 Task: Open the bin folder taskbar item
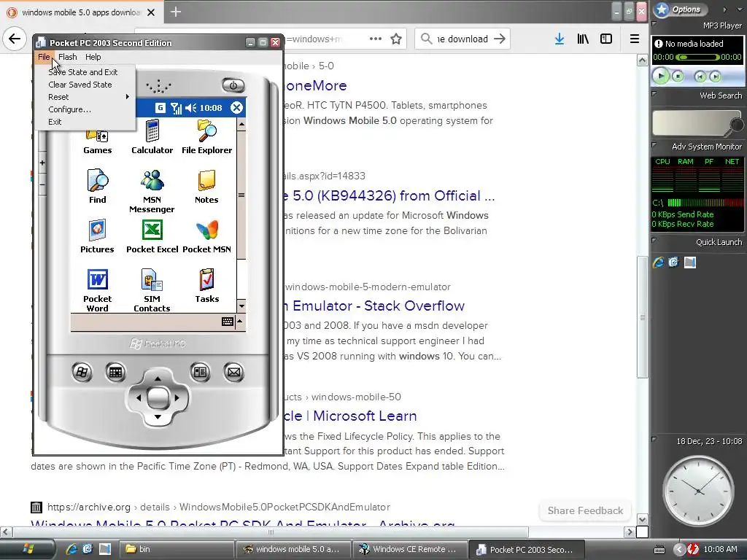[177, 549]
